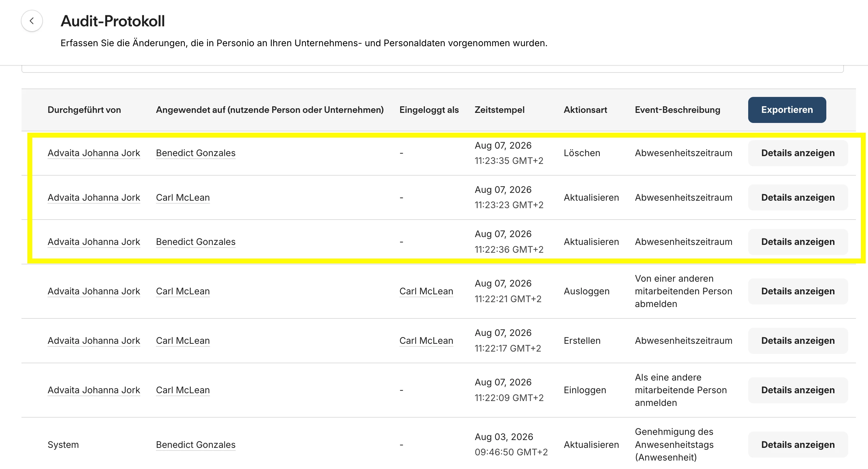Click the Ausloggen action type cell
This screenshot has height=469, width=868.
(587, 291)
